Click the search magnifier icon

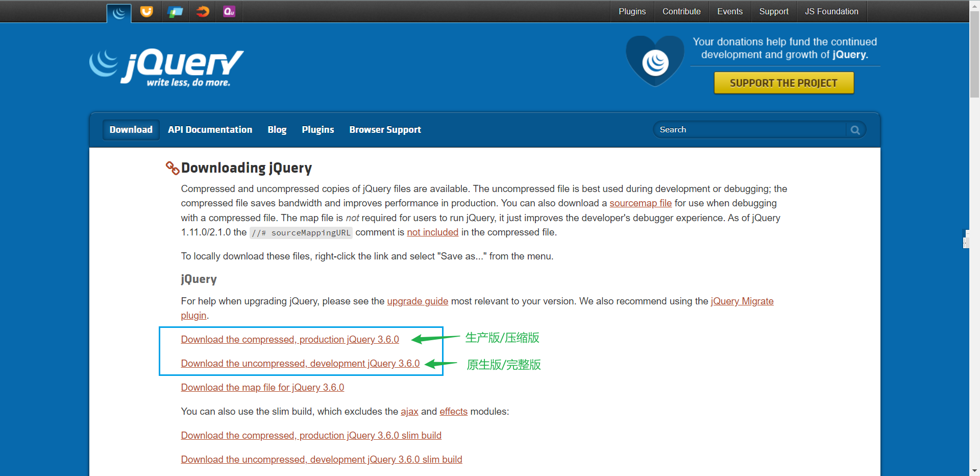tap(855, 130)
